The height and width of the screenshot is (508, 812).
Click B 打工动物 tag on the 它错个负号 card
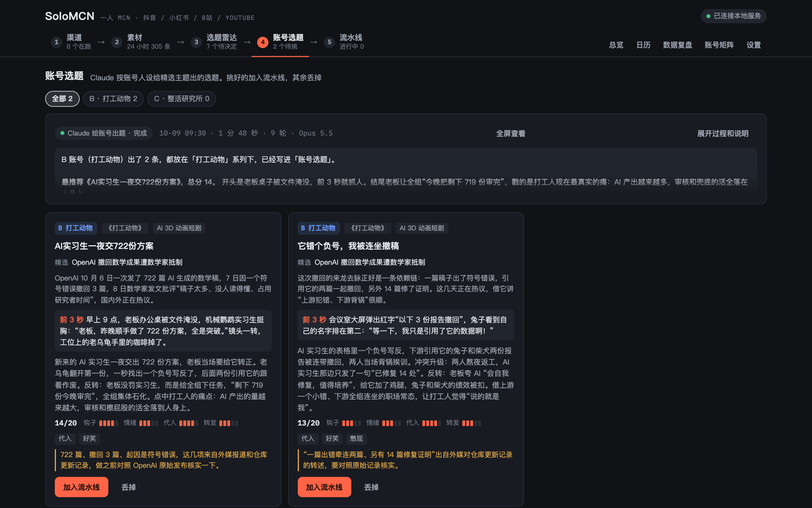coord(318,228)
